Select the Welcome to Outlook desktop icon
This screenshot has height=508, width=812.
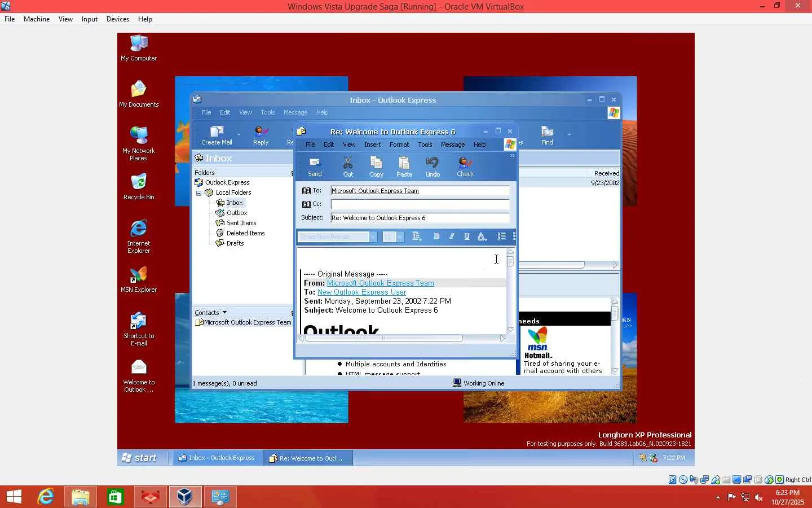click(x=139, y=376)
